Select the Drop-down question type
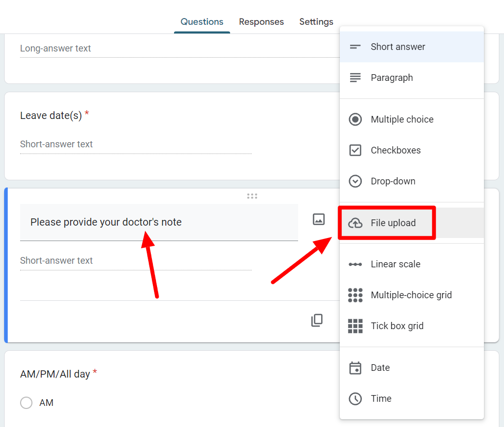Image resolution: width=504 pixels, height=427 pixels. [412, 181]
